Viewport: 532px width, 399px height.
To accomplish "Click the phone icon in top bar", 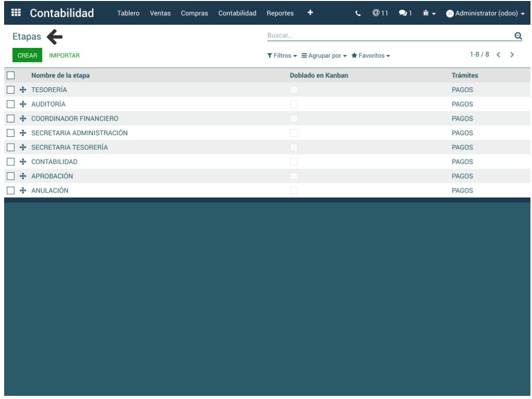I will click(358, 14).
